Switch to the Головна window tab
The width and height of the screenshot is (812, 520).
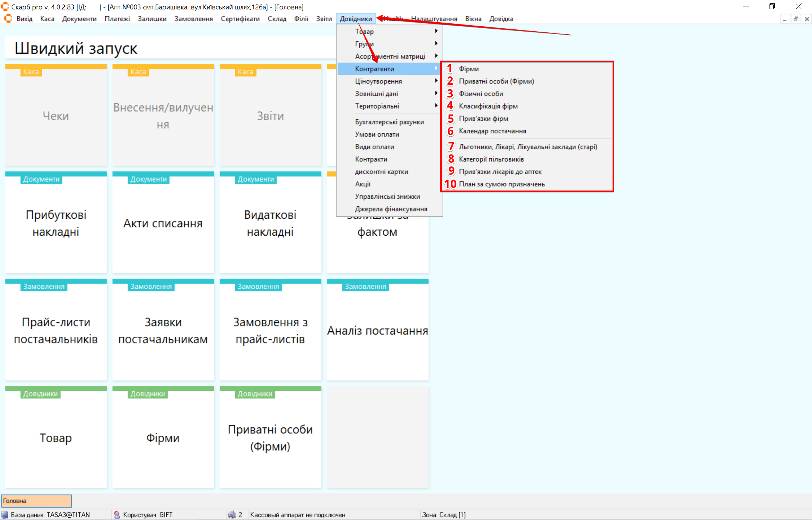[36, 501]
